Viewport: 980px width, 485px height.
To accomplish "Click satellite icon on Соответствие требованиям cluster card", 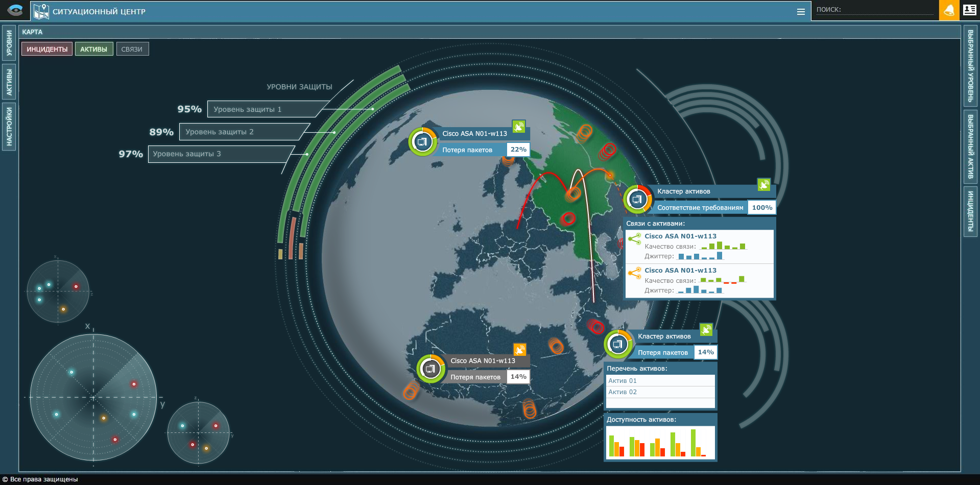I will (763, 184).
